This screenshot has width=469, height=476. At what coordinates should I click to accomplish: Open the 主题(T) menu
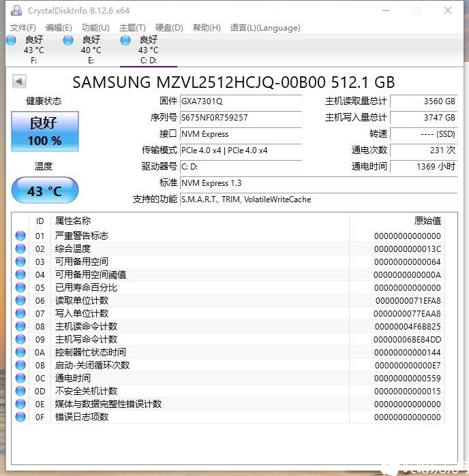(132, 28)
